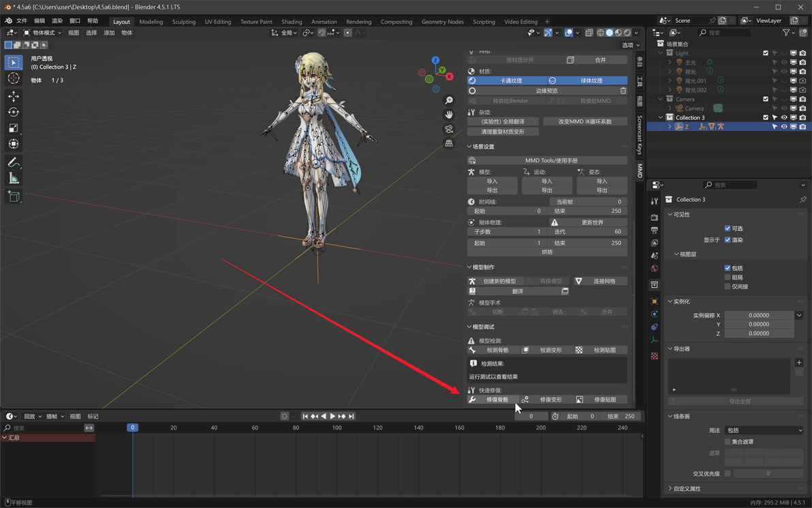Enable the 仅间接 checkbox

coord(728,286)
